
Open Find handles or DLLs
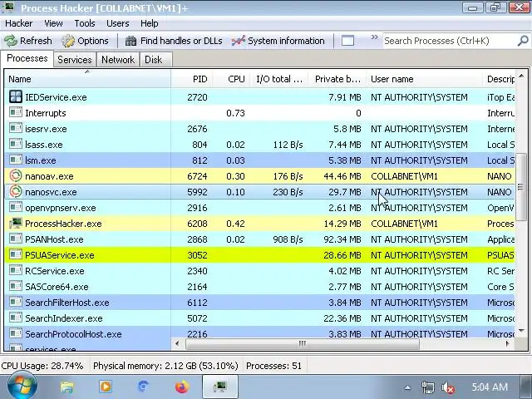[174, 41]
